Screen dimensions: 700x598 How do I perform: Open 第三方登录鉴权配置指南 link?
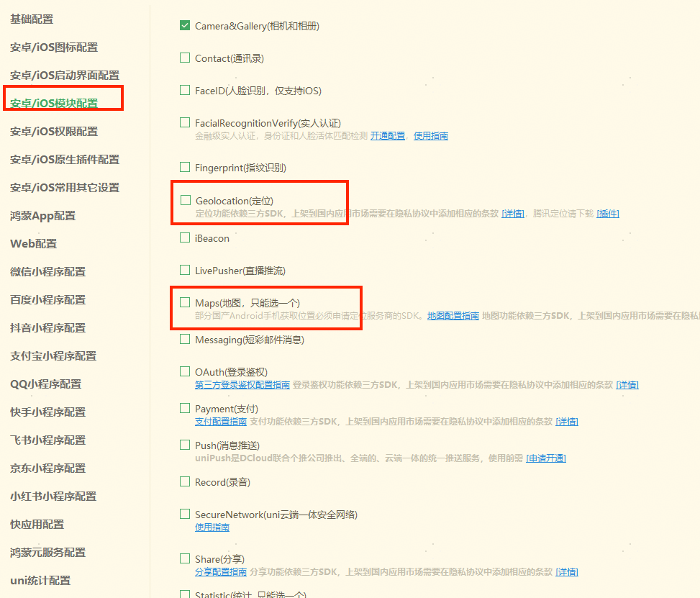coord(242,384)
